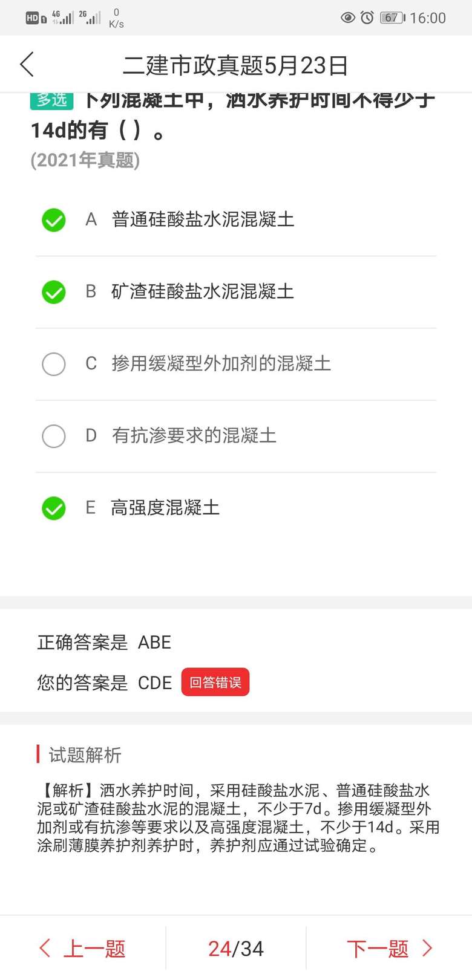Open question counter 24/34
Image resolution: width=472 pixels, height=980 pixels.
pos(236,949)
